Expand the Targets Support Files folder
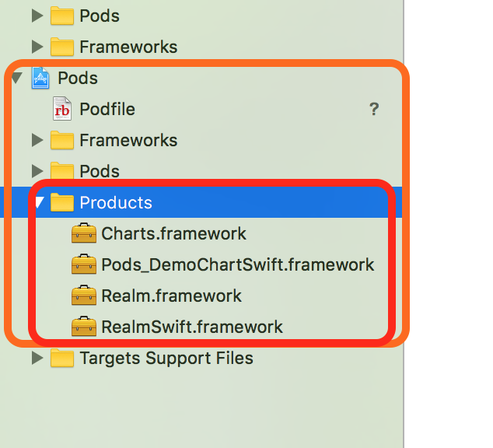 [x=37, y=358]
